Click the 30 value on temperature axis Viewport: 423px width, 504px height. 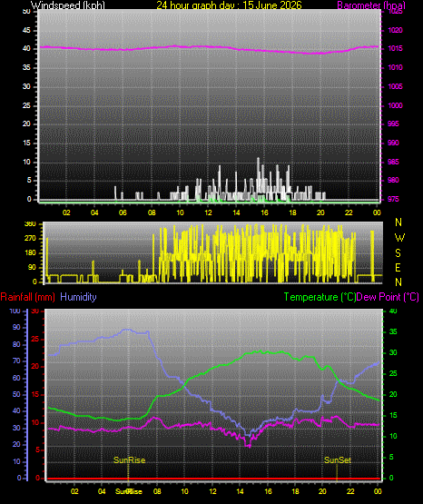(393, 352)
